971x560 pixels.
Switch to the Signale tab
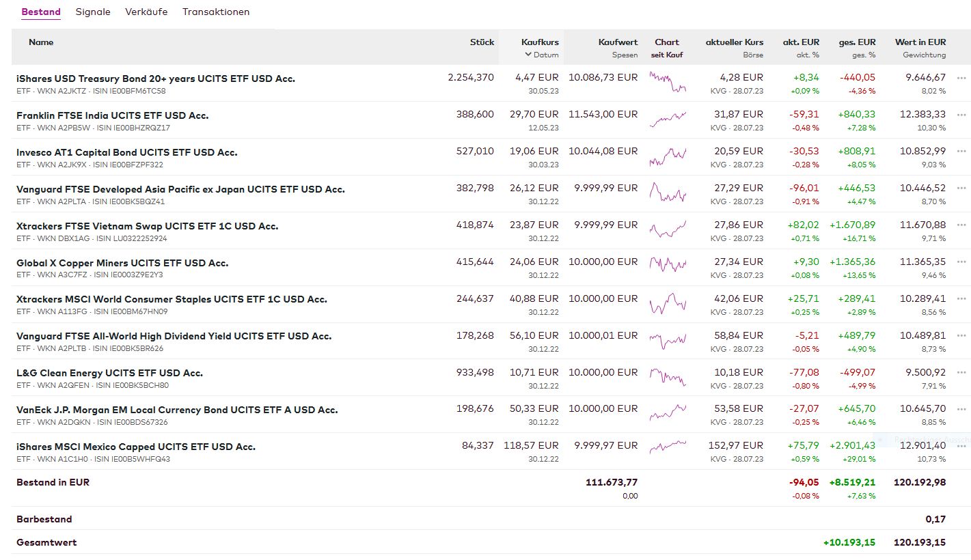[x=93, y=12]
